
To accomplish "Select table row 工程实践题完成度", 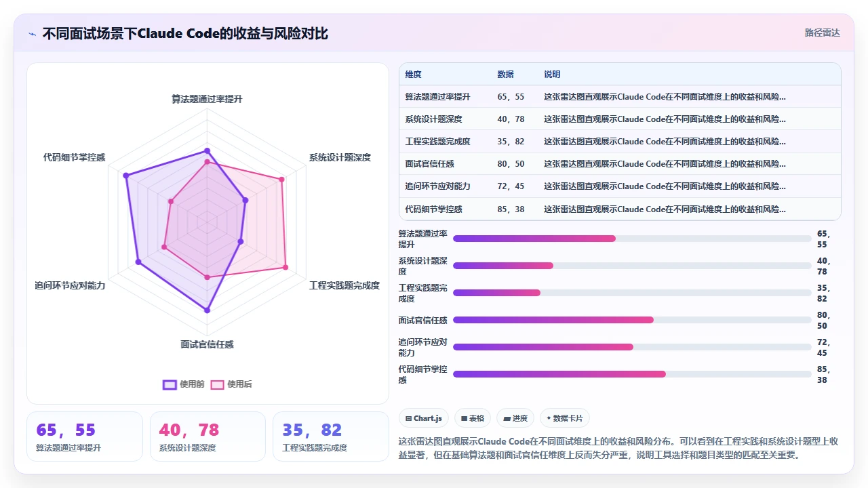I will (x=620, y=141).
